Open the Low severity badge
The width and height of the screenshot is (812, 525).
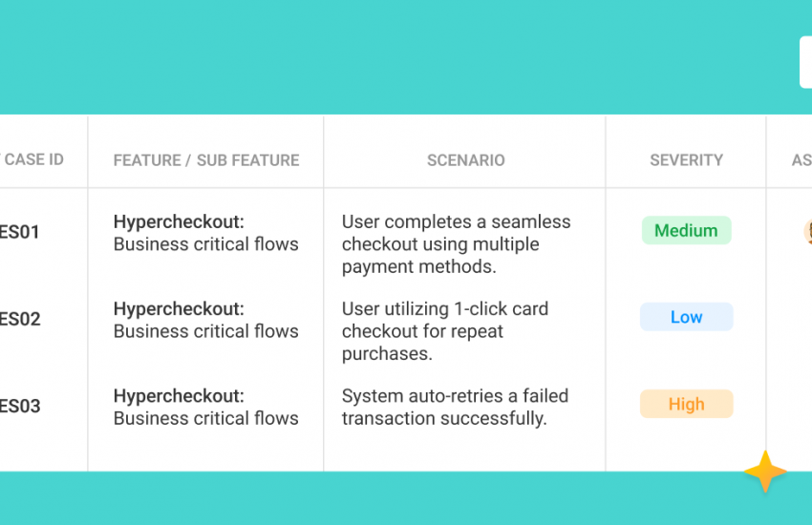point(686,317)
